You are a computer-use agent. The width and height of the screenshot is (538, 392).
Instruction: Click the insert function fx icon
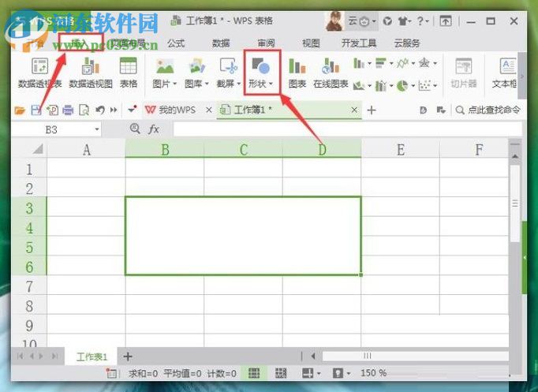[x=154, y=129]
